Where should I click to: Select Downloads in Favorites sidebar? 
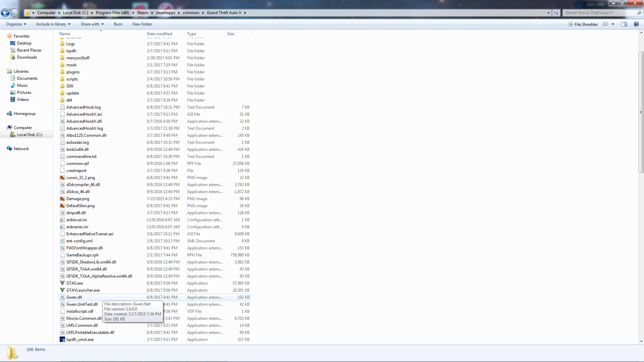pyautogui.click(x=27, y=57)
